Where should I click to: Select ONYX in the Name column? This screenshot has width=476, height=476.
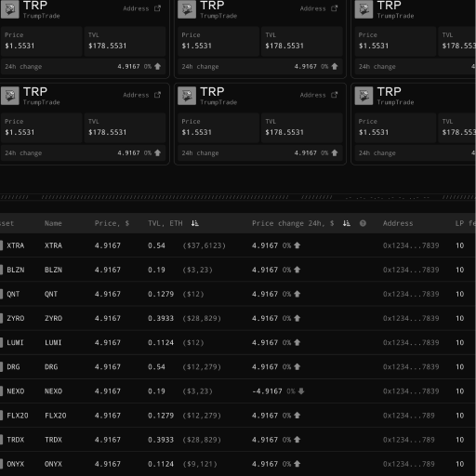(53, 464)
